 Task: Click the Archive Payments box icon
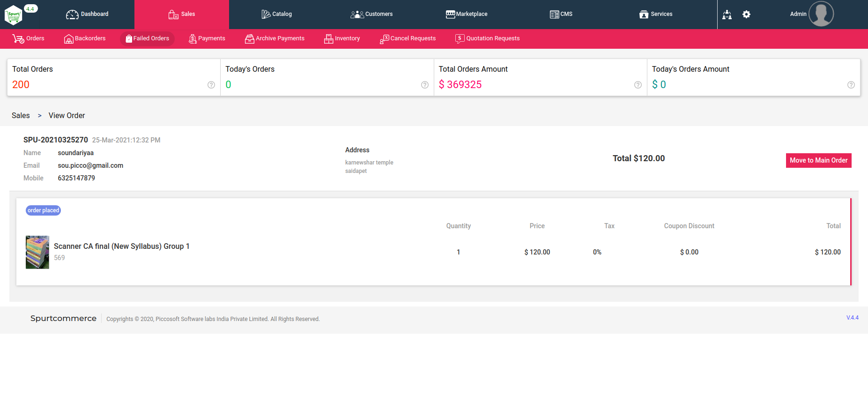pos(249,39)
